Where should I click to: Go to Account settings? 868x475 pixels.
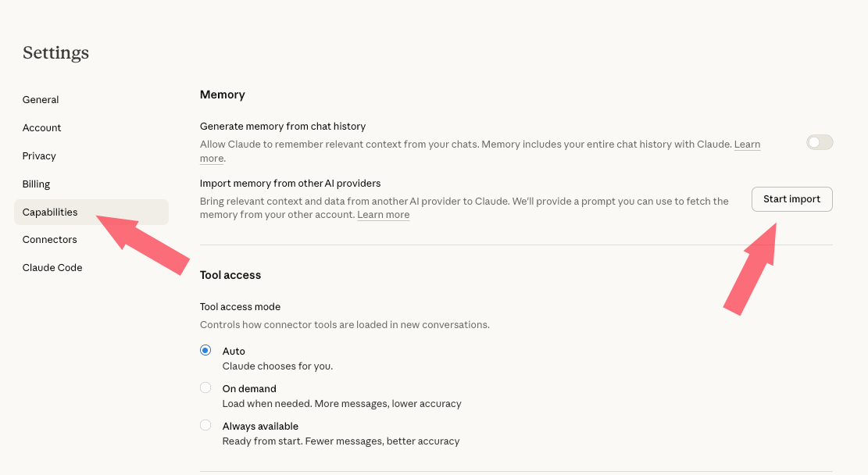point(42,128)
